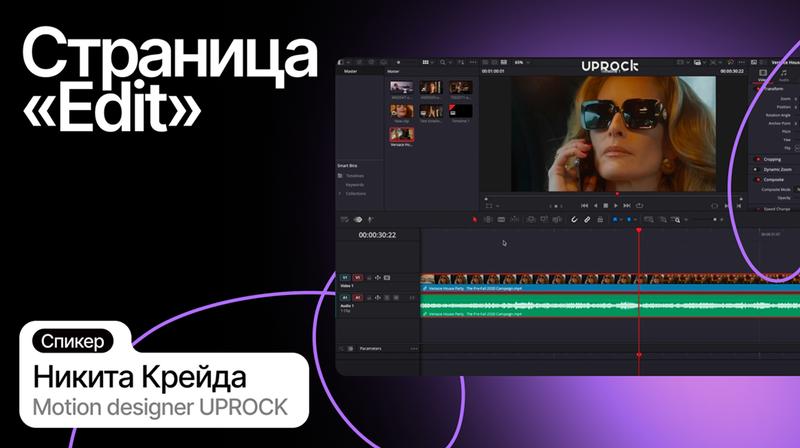800x448 pixels.
Task: Open the Audio tab in Inspector
Action: pos(784,76)
